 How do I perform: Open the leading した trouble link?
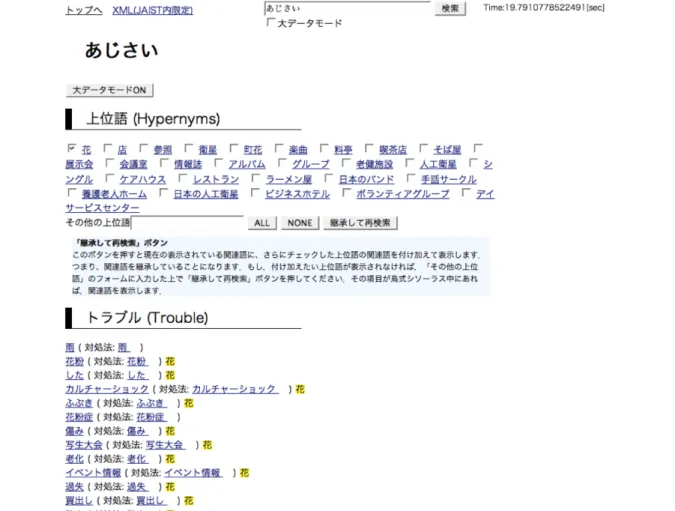(x=74, y=375)
